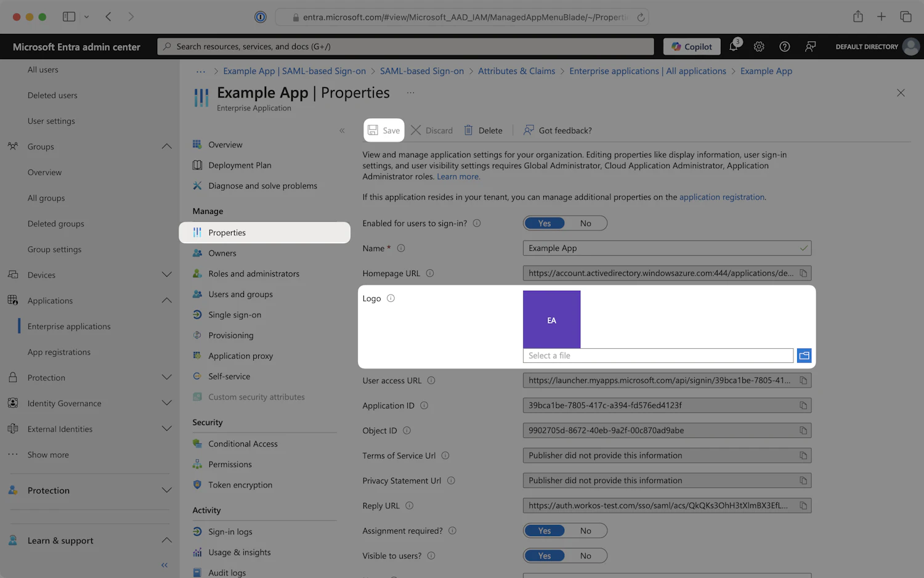The image size is (924, 578).
Task: Open portal settings gear icon
Action: click(x=759, y=46)
